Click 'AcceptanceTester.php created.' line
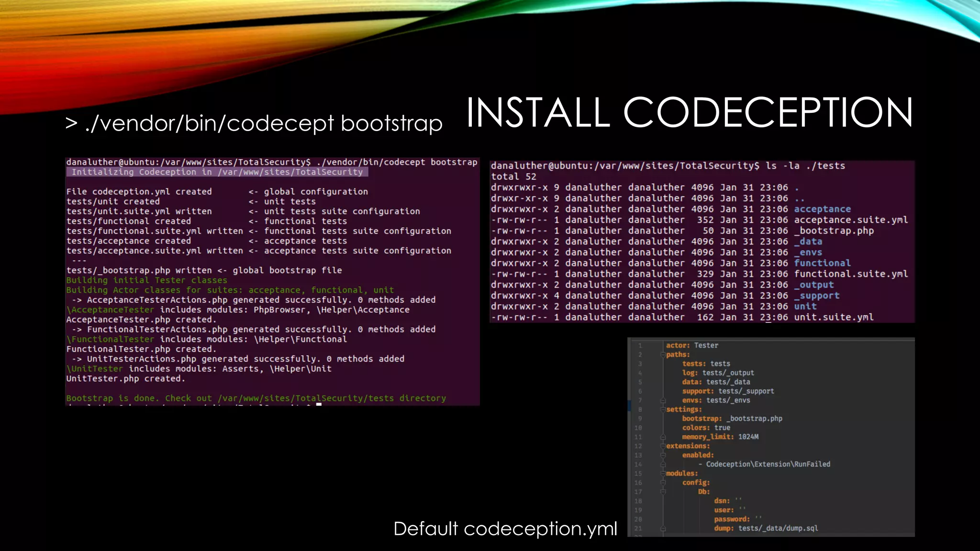This screenshot has width=980, height=551. (142, 320)
